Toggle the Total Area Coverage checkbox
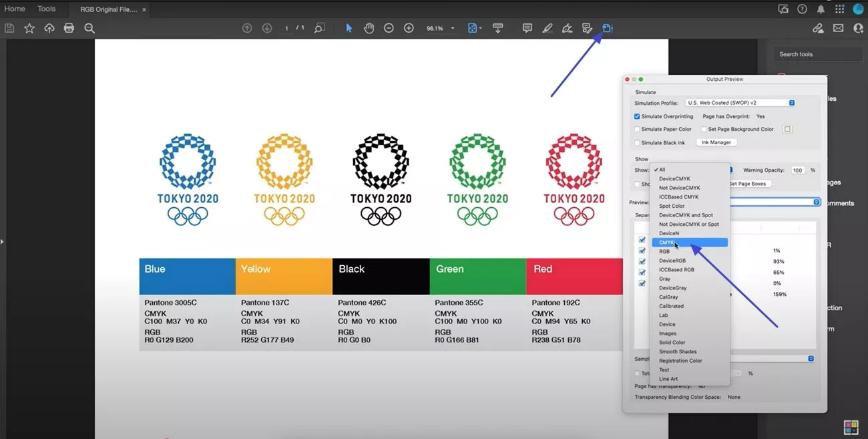This screenshot has width=868, height=439. pyautogui.click(x=637, y=373)
